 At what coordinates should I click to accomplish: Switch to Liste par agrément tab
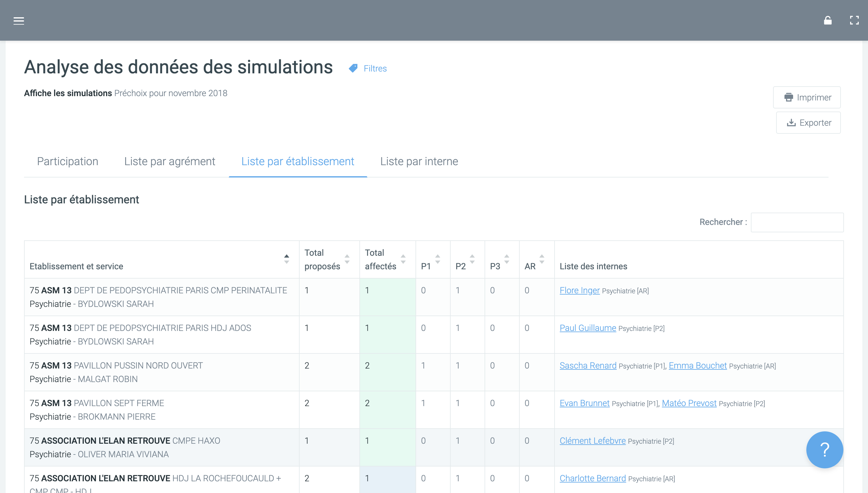[169, 161]
